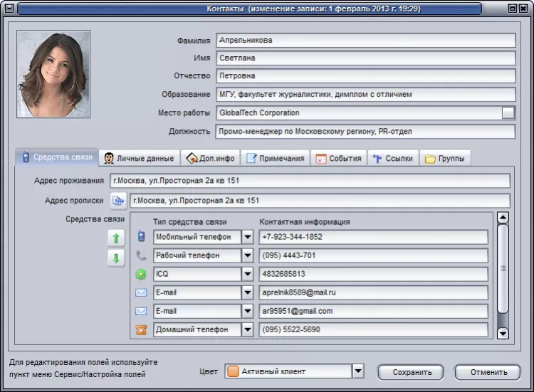Click the orange Активный клиент color swatch
Screen dimensions: 534x392
(x=233, y=371)
